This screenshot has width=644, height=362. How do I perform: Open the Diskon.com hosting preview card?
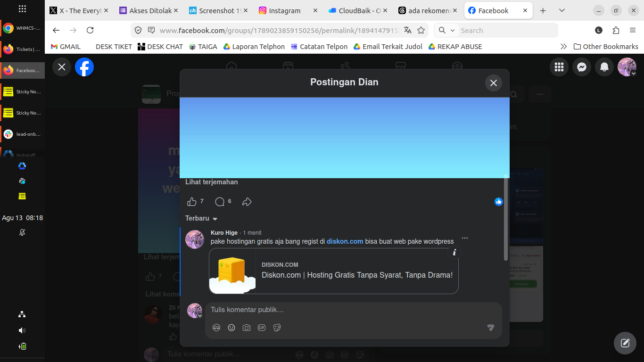(333, 271)
